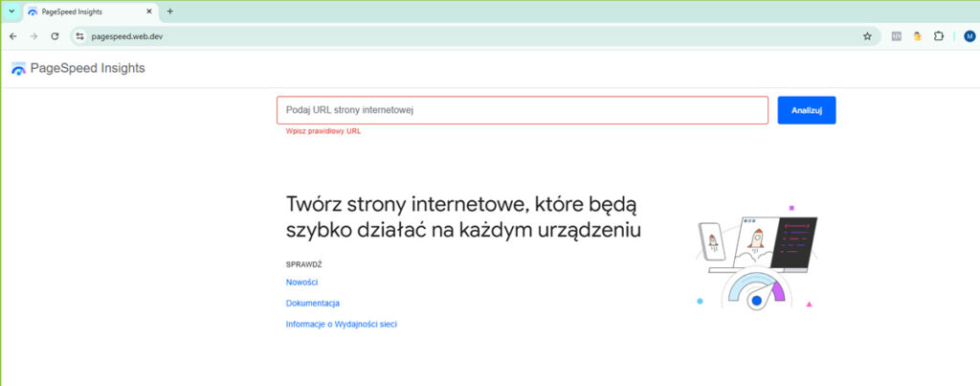This screenshot has height=386, width=980.
Task: Click the browser forward arrow
Action: pyautogui.click(x=33, y=36)
